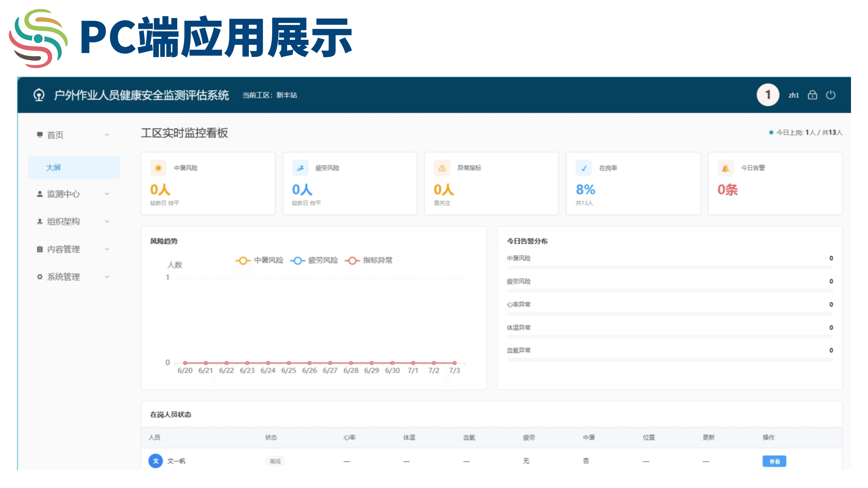The height and width of the screenshot is (488, 868).
Task: Click the 风险趋势 chart title
Action: tap(164, 241)
